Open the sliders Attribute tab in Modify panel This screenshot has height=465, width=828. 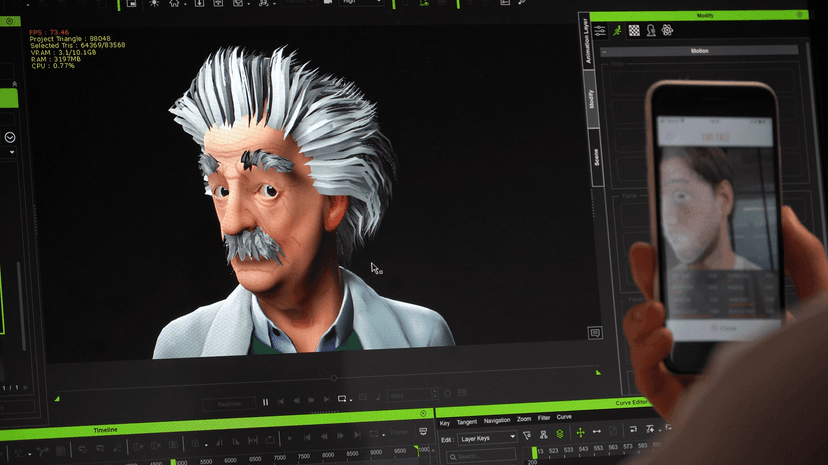(x=600, y=31)
